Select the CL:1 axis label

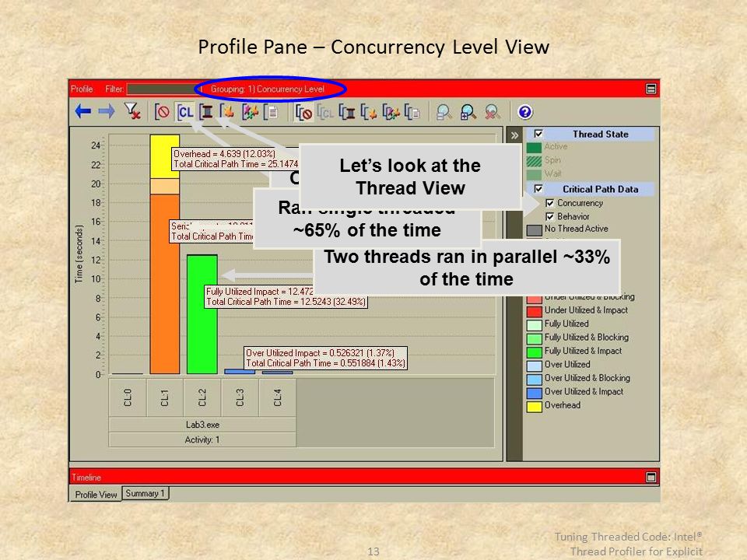165,397
